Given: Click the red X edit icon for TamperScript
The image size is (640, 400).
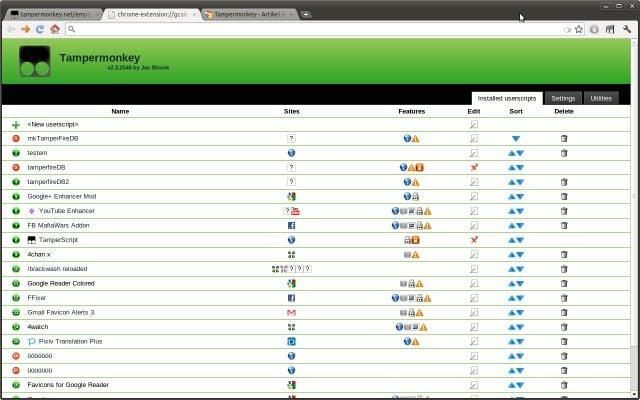Looking at the screenshot, I should point(474,240).
